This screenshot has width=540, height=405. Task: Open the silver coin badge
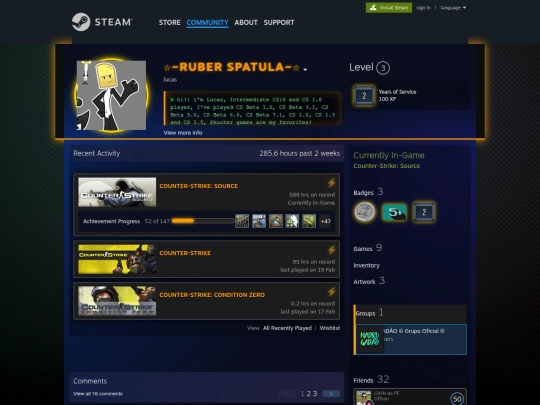click(x=365, y=212)
